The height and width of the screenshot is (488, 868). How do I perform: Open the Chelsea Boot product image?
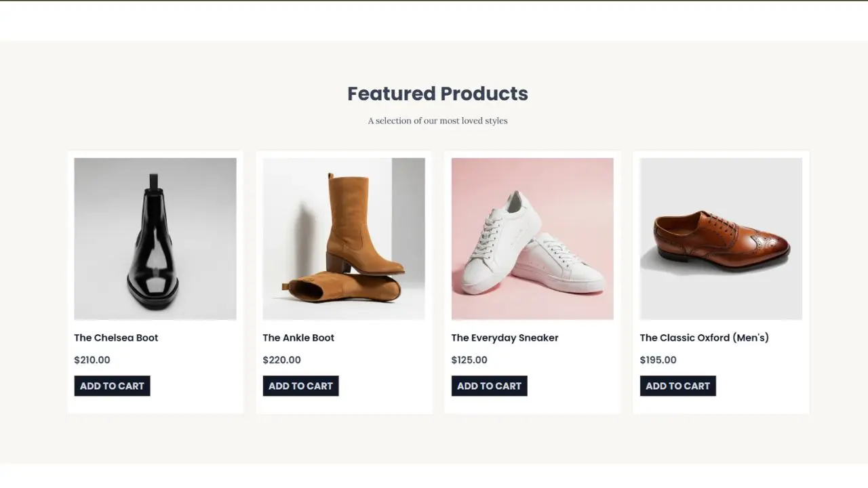pos(155,239)
